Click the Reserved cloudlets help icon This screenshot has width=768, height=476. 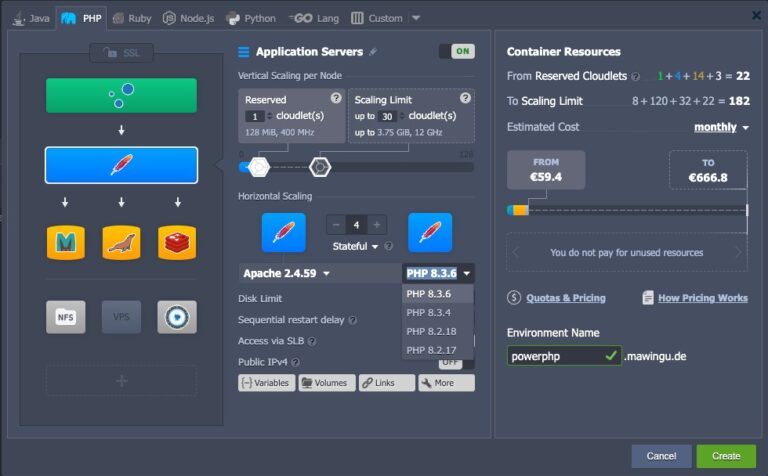336,98
